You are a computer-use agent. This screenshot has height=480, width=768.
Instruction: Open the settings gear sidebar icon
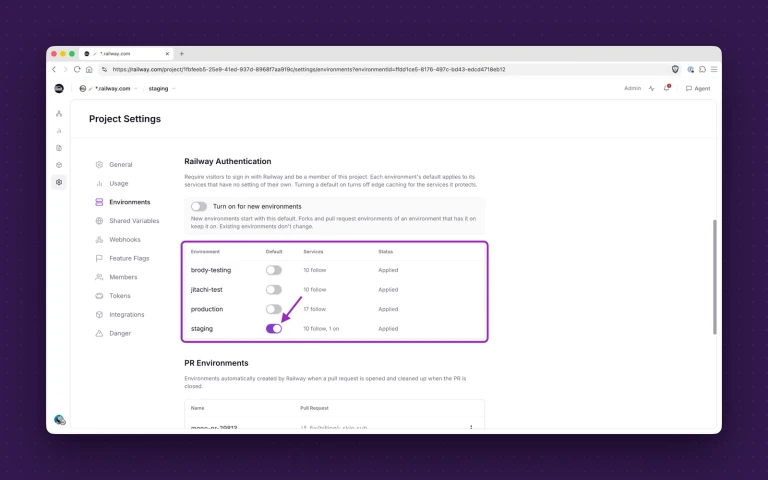click(59, 182)
